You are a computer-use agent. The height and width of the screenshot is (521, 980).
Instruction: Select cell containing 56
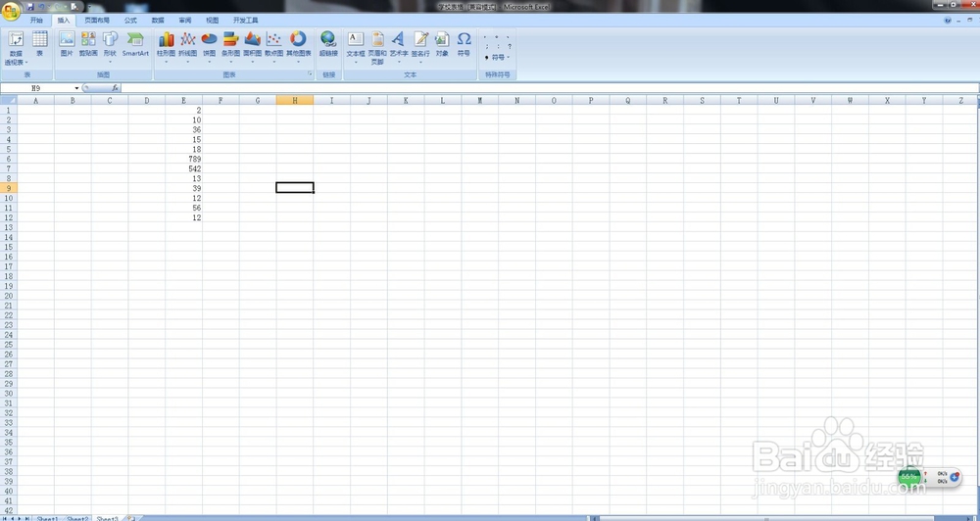[x=184, y=208]
